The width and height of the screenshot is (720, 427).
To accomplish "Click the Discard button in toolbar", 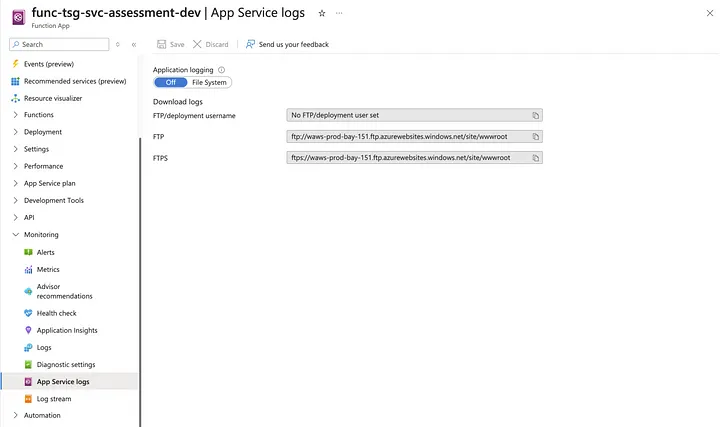I will 210,45.
